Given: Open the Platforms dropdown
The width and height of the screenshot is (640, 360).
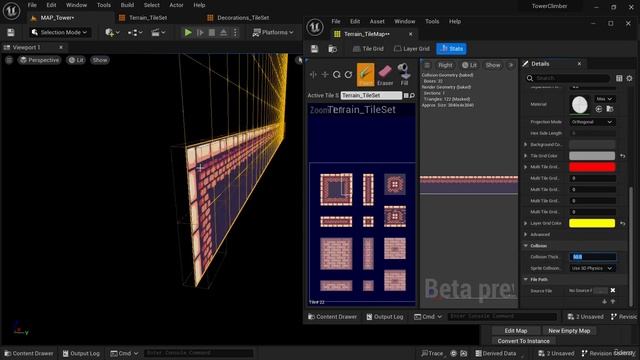Looking at the screenshot, I should (x=273, y=32).
